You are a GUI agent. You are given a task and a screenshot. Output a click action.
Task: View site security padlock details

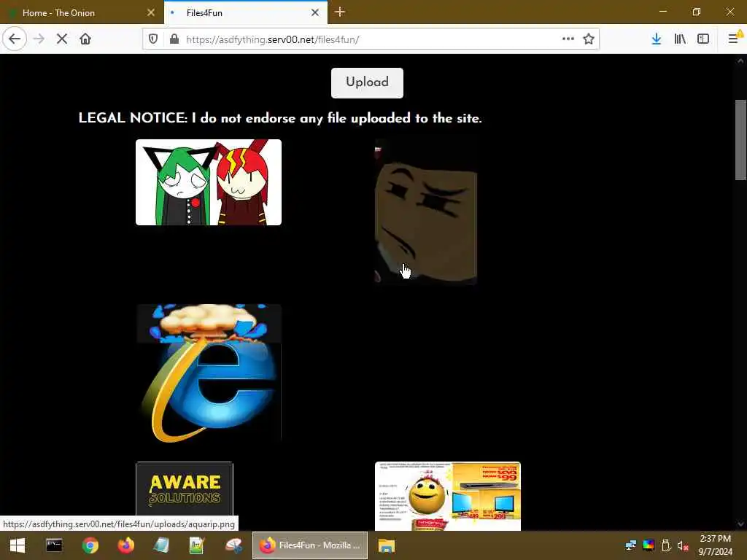pos(174,39)
